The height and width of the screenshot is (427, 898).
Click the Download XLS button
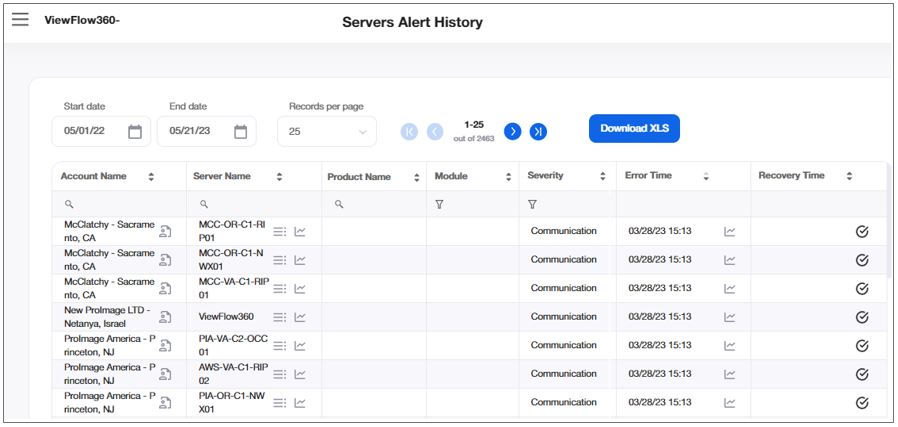click(633, 128)
